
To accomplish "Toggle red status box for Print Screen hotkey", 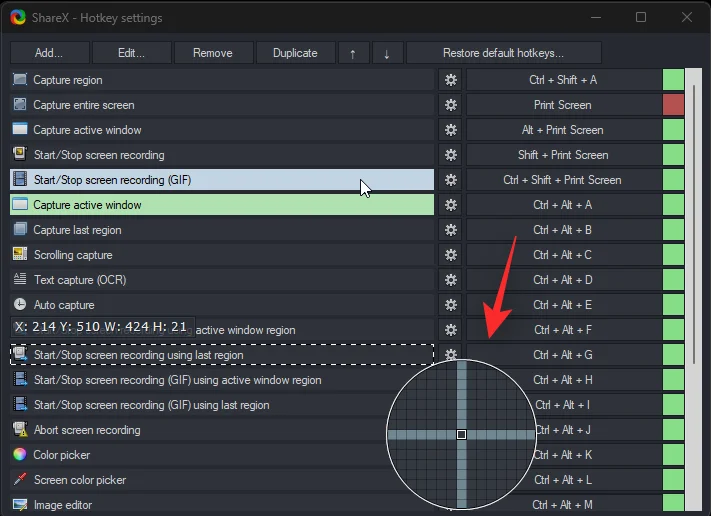I will (673, 105).
